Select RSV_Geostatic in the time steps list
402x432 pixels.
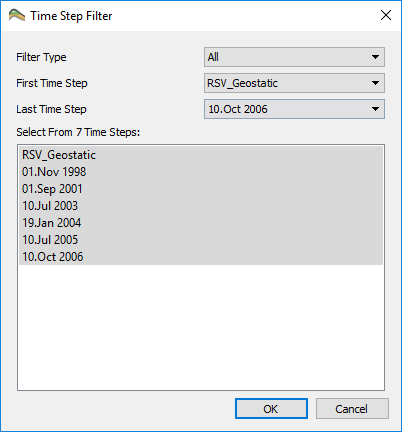[x=201, y=155]
